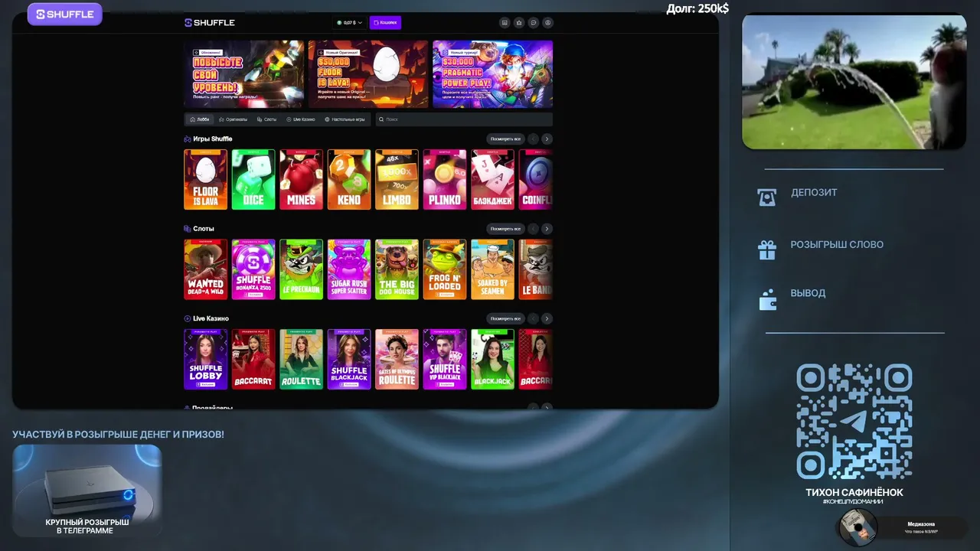
Task: Click the РОЗЫГРЫШ СЛОВО label
Action: click(837, 245)
